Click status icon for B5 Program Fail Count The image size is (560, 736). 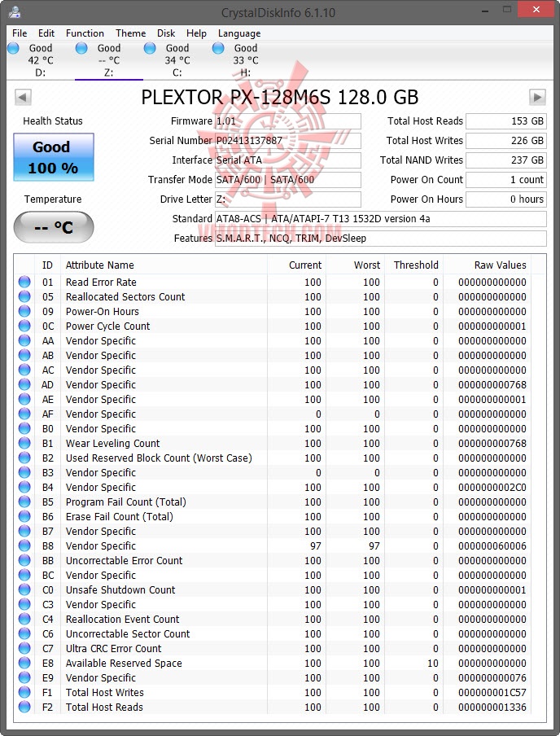point(24,502)
